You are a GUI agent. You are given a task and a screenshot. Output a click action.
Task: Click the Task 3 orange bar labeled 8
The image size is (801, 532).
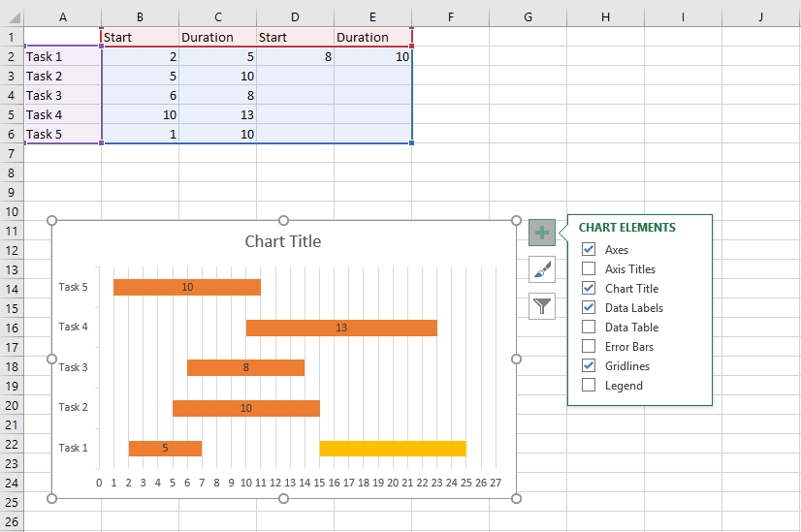tap(245, 367)
